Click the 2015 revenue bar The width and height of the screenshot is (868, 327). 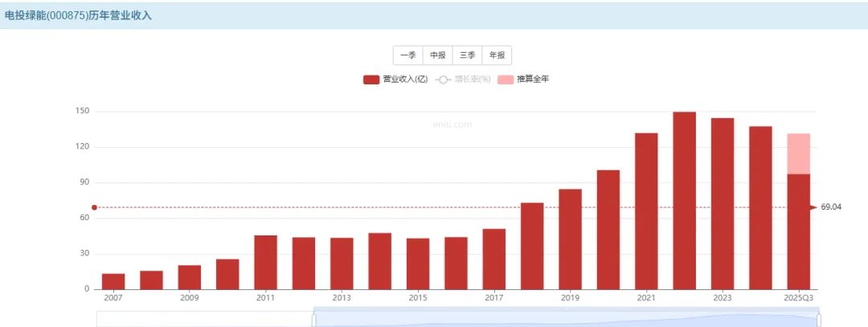418,264
